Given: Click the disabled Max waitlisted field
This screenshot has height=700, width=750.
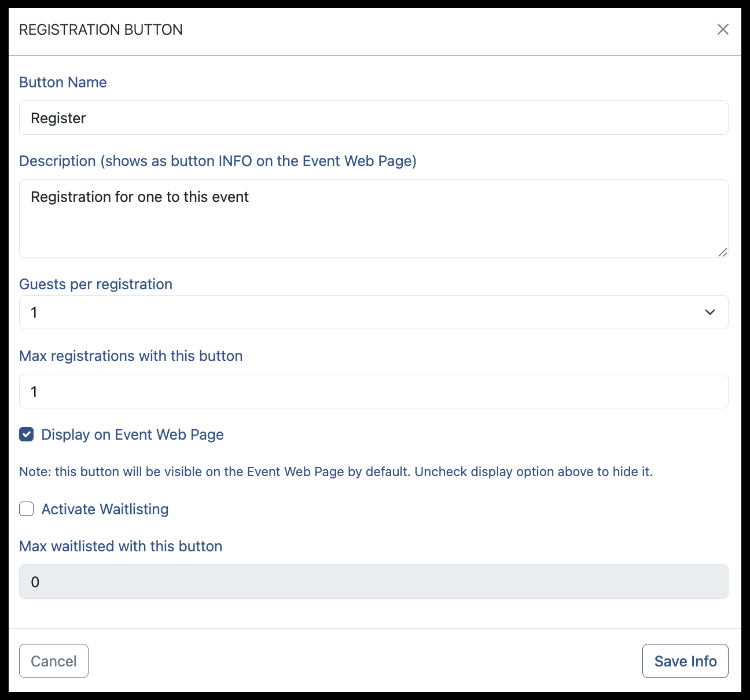Looking at the screenshot, I should [x=374, y=581].
